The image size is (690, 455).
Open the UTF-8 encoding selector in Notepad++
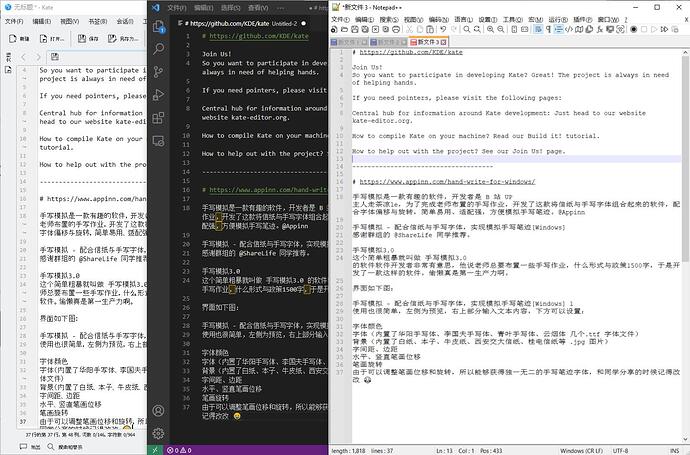622,449
